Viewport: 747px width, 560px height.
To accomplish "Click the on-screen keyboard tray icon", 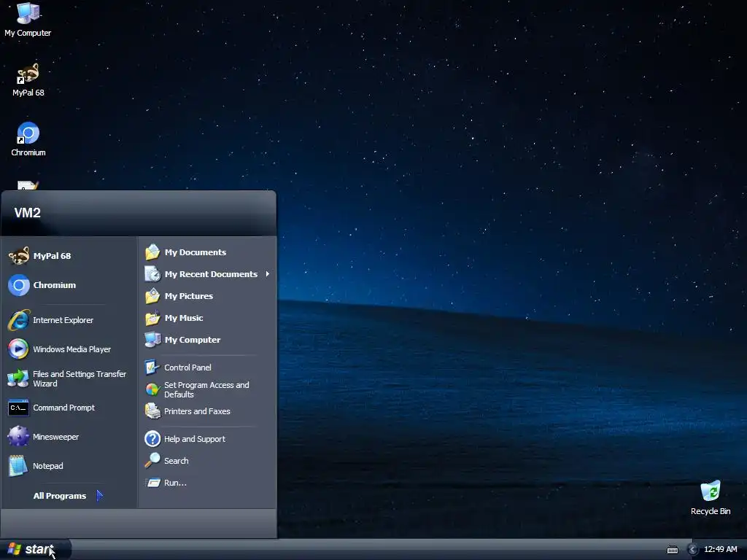I will coord(672,550).
